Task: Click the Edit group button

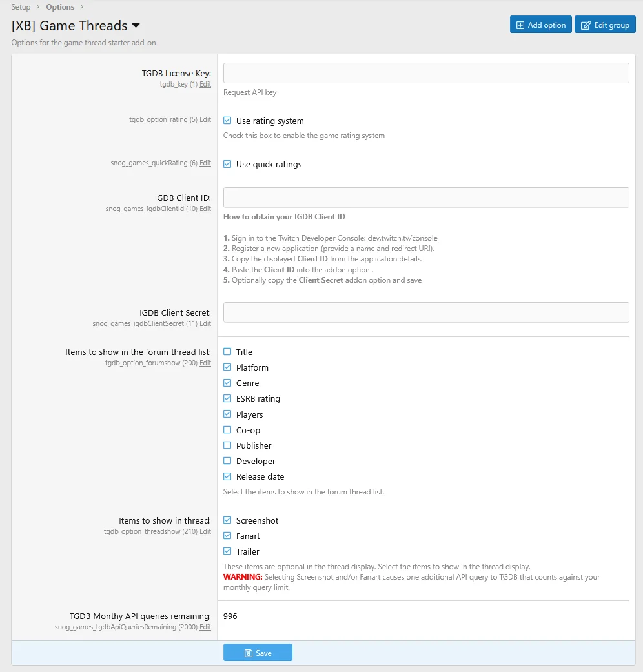Action: (x=605, y=25)
